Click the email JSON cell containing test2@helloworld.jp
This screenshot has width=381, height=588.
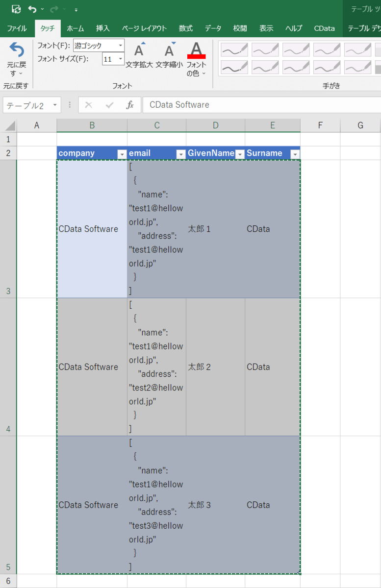[157, 367]
